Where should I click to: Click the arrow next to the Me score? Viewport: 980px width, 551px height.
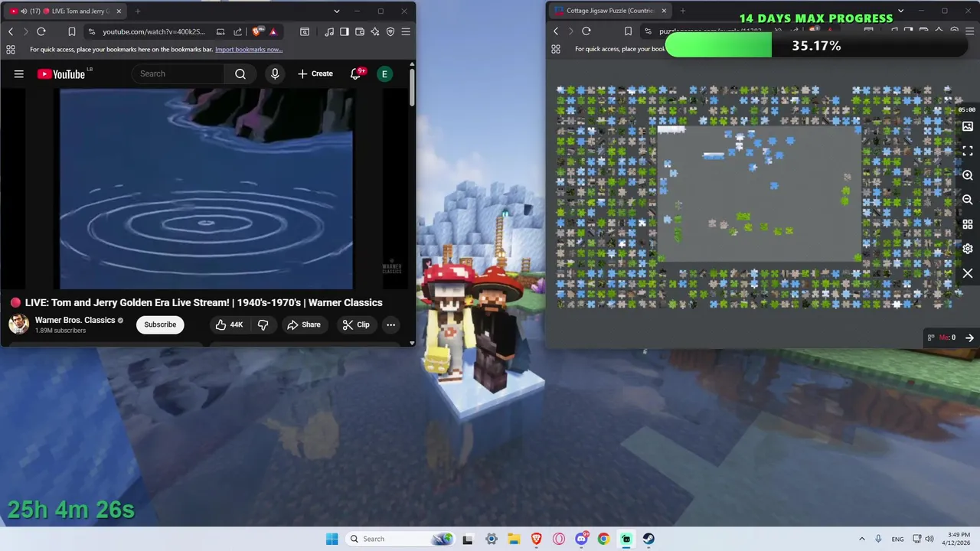click(969, 337)
